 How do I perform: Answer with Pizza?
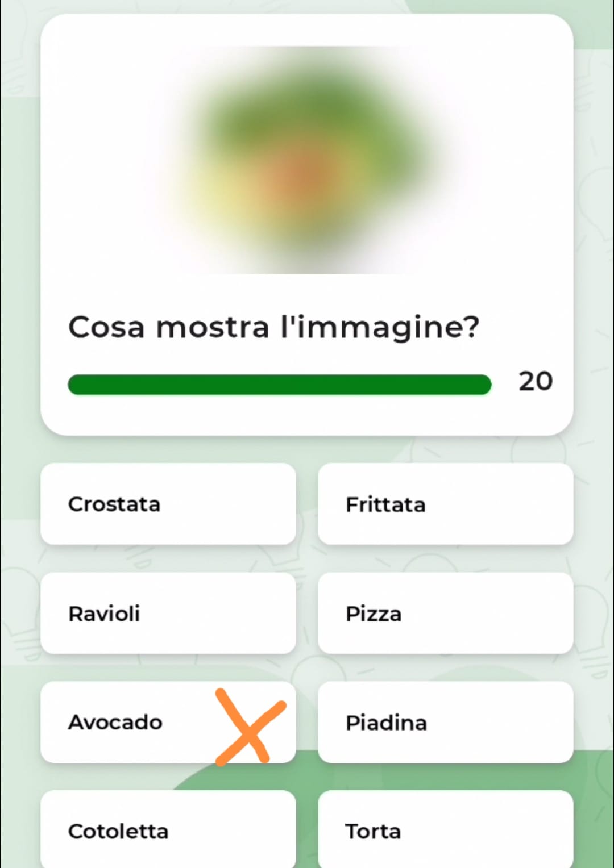(445, 613)
